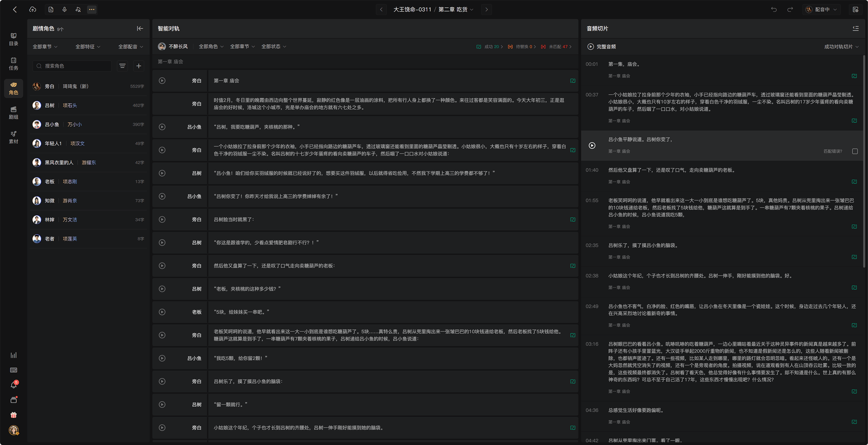Click the 搜索角色 search field
The image size is (868, 445).
tap(72, 66)
